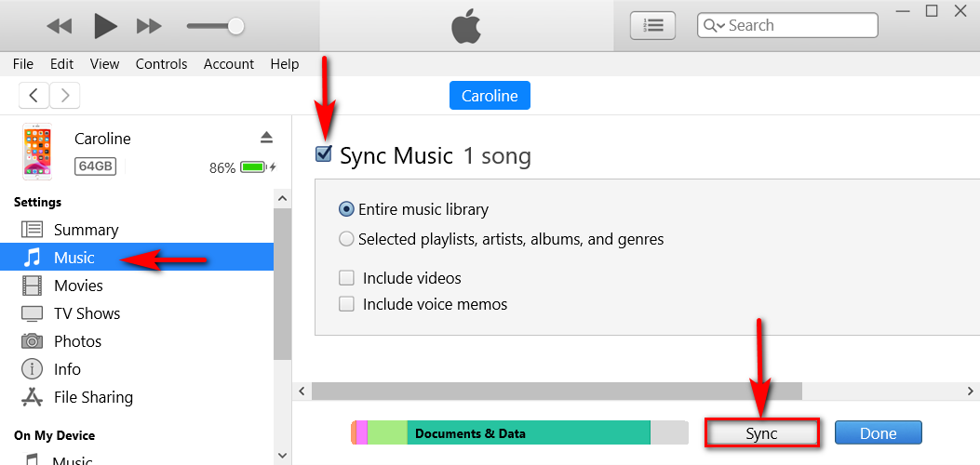Skip to the next track
The height and width of the screenshot is (465, 980).
tap(149, 26)
